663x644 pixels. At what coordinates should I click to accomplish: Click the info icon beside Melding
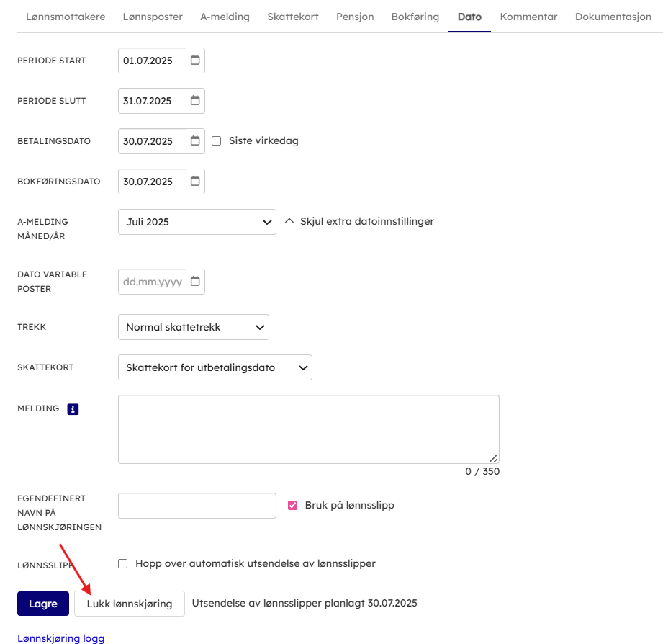click(x=73, y=409)
